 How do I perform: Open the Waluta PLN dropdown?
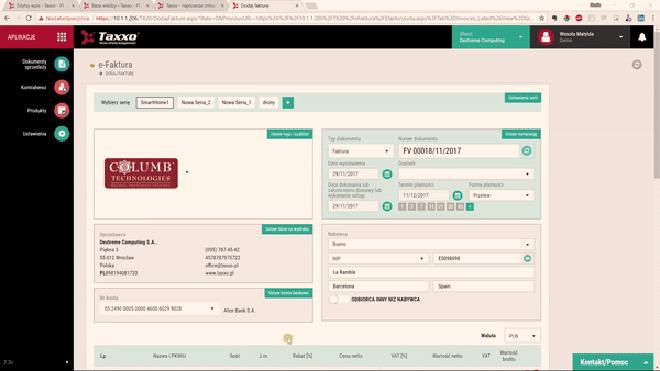coord(522,336)
